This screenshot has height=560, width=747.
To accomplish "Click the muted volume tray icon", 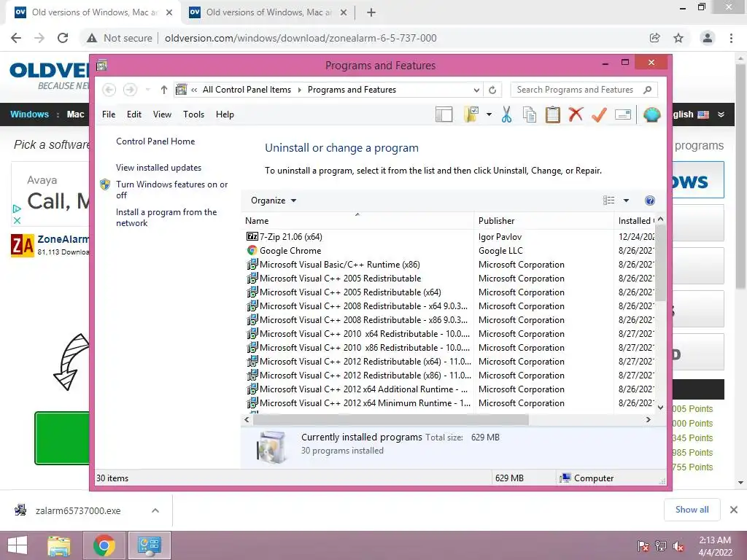I will click(x=678, y=547).
